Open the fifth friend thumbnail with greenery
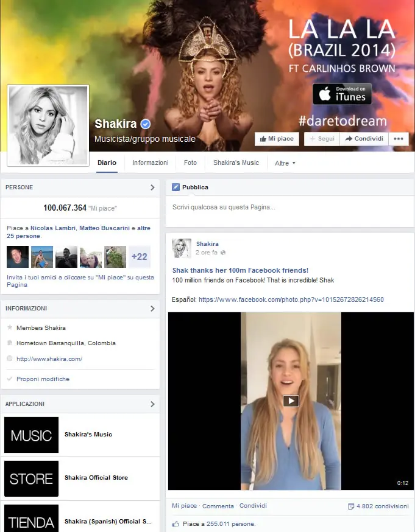Image resolution: width=415 pixels, height=532 pixels. pos(115,257)
